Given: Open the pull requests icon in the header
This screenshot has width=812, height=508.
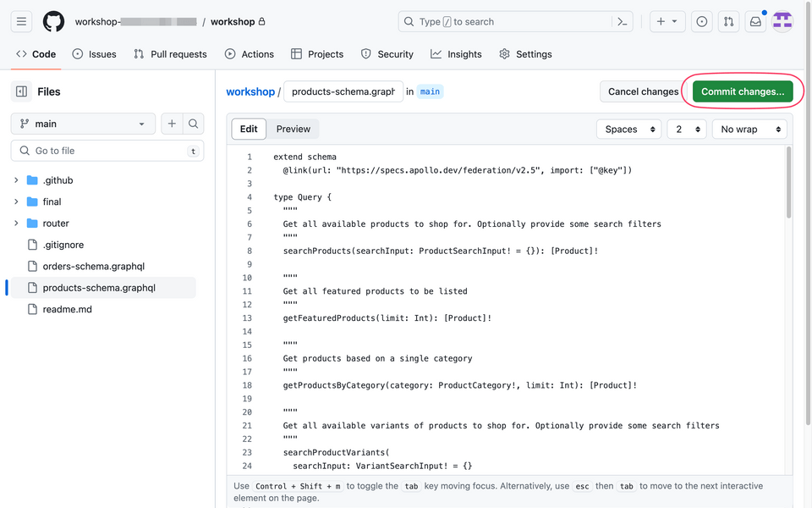Looking at the screenshot, I should [728, 22].
